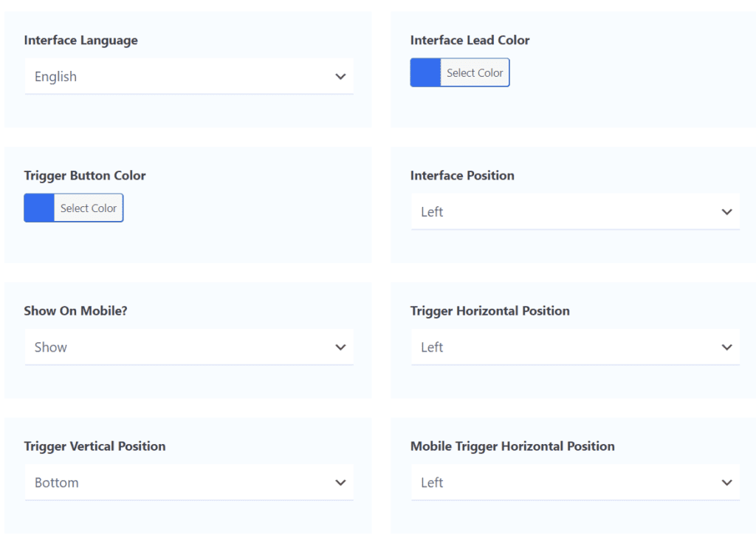Click Select Color under Interface Lead Color
756x535 pixels.
(475, 73)
